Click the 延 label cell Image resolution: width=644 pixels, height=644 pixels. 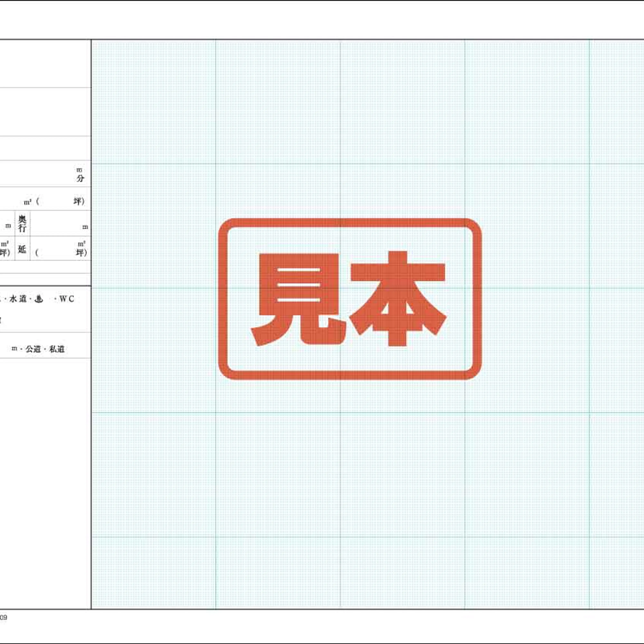(x=22, y=249)
